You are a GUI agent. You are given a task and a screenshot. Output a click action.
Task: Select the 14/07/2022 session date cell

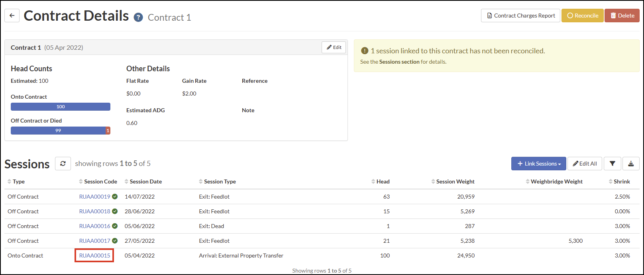point(139,197)
